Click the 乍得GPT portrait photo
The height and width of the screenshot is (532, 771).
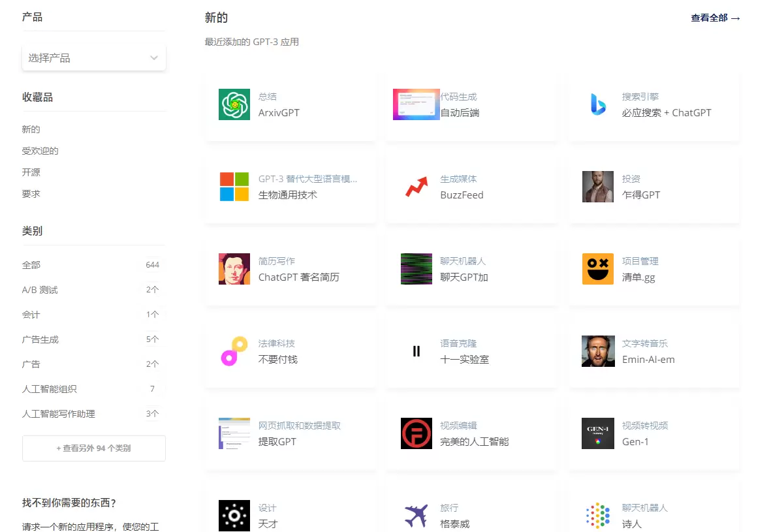598,186
